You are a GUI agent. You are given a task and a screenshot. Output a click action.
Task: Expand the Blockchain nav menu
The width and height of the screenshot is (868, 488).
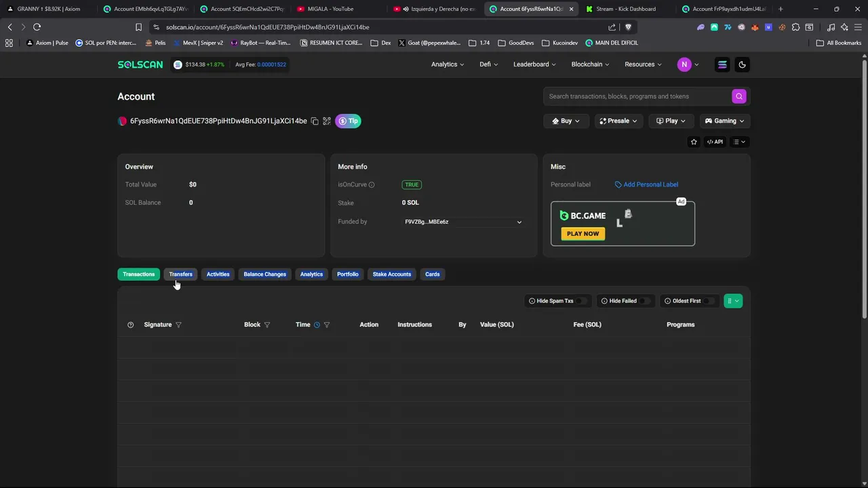point(590,64)
